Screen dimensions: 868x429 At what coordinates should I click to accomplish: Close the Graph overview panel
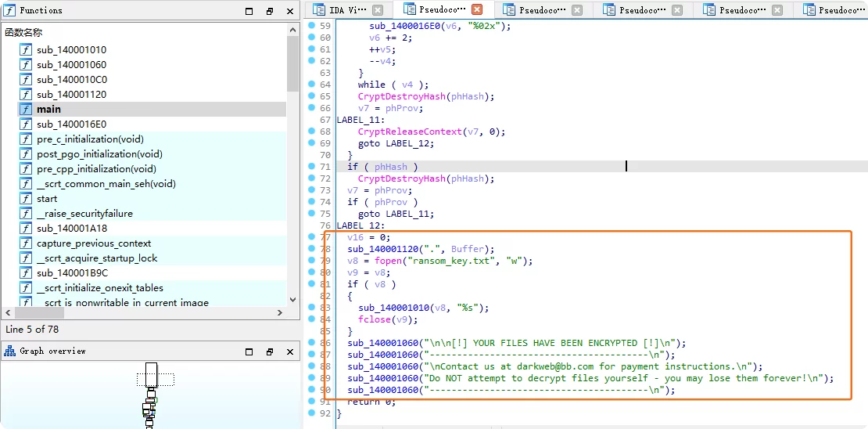pyautogui.click(x=290, y=351)
